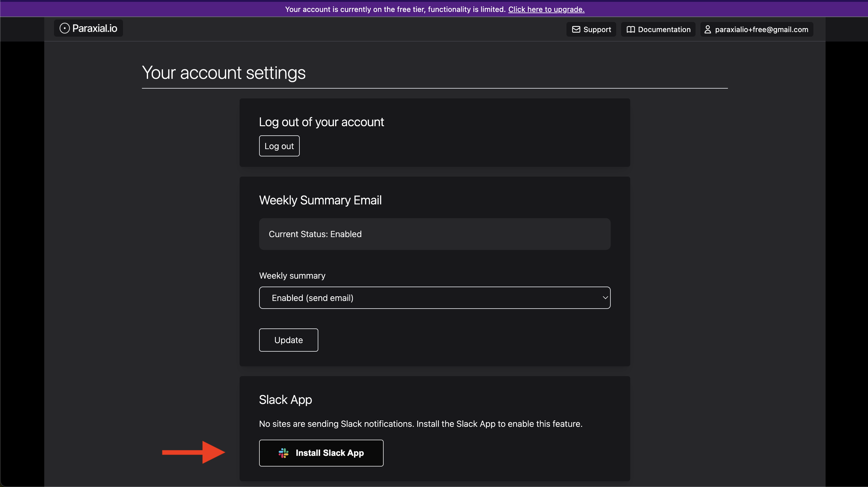Click the user profile person icon

pyautogui.click(x=707, y=30)
